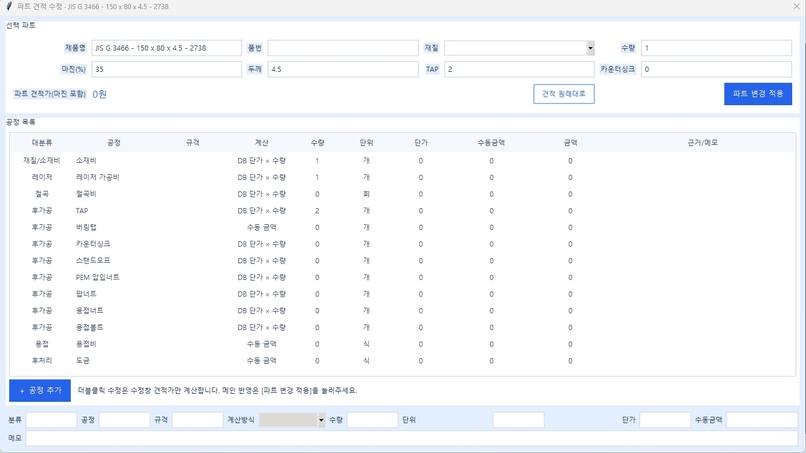The width and height of the screenshot is (806, 453).
Task: Click 수동 금액 calculation cell of 버링탭 row
Action: (262, 227)
